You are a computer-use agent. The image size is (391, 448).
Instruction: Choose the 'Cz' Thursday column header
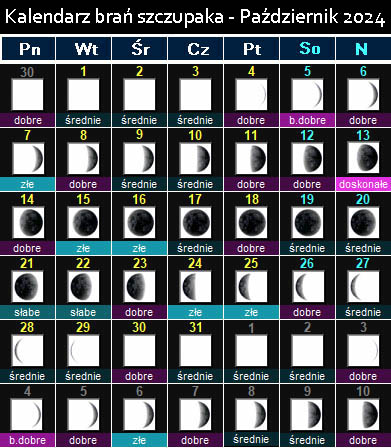click(x=195, y=49)
